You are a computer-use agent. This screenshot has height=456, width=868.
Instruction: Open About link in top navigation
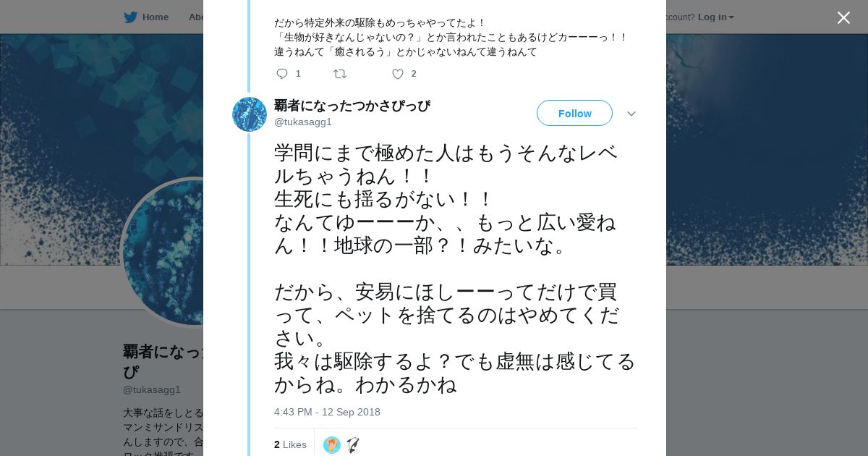tap(195, 17)
